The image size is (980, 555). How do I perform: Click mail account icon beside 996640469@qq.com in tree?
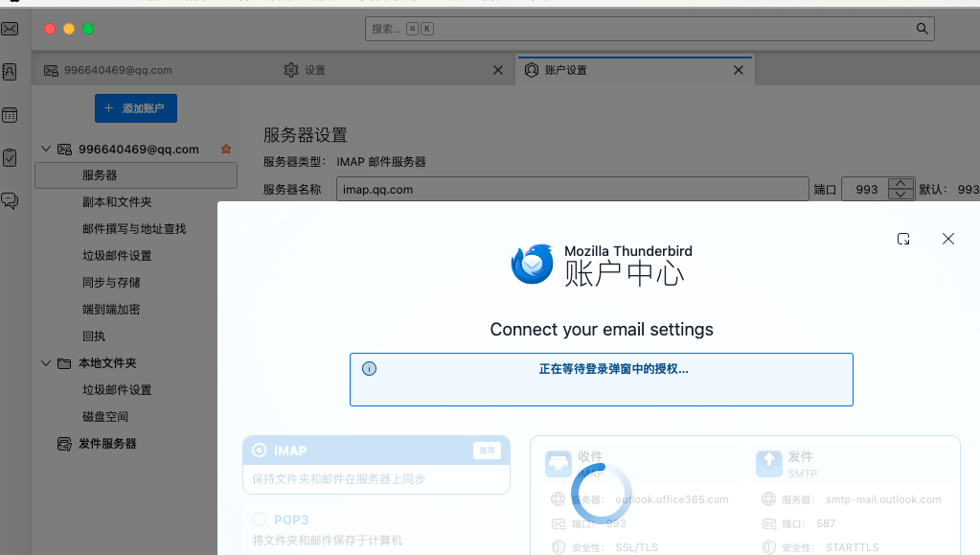coord(64,149)
